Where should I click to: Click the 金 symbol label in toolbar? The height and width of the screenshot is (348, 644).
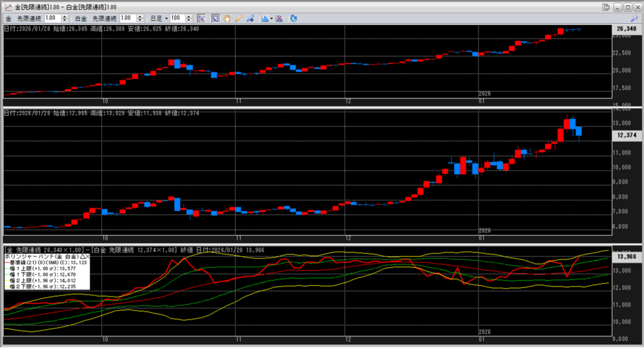coord(8,19)
